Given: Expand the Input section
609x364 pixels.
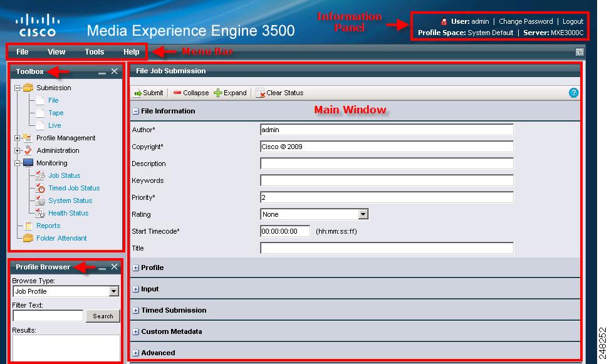Looking at the screenshot, I should 135,289.
